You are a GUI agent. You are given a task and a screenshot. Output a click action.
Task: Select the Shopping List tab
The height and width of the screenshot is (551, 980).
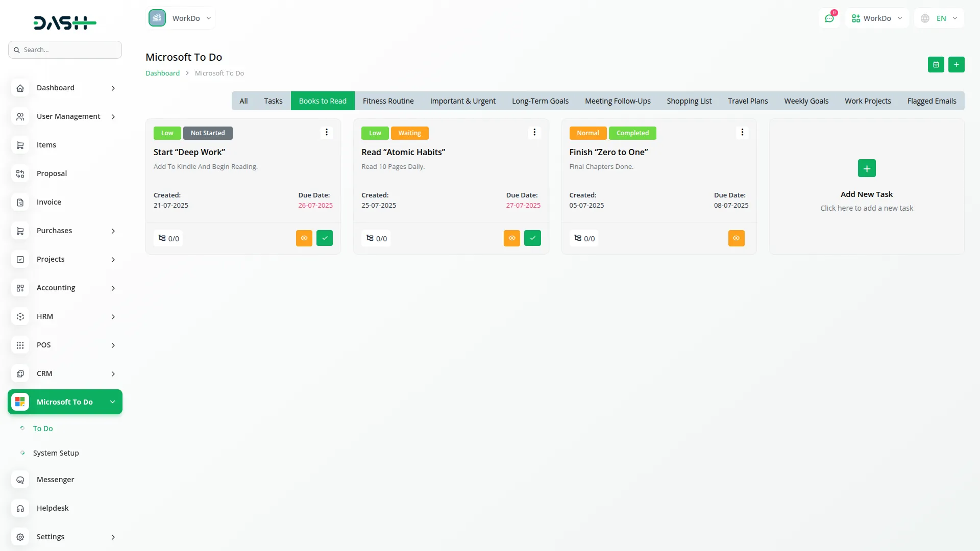(689, 101)
